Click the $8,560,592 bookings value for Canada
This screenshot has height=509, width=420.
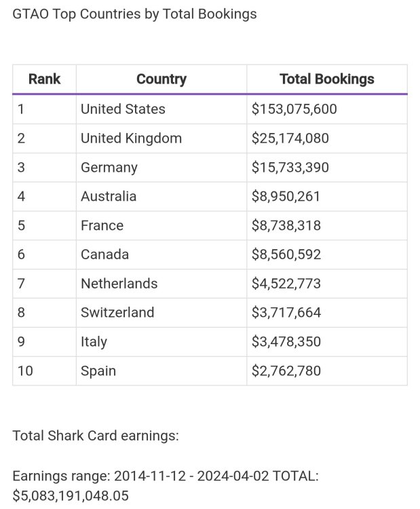click(286, 255)
